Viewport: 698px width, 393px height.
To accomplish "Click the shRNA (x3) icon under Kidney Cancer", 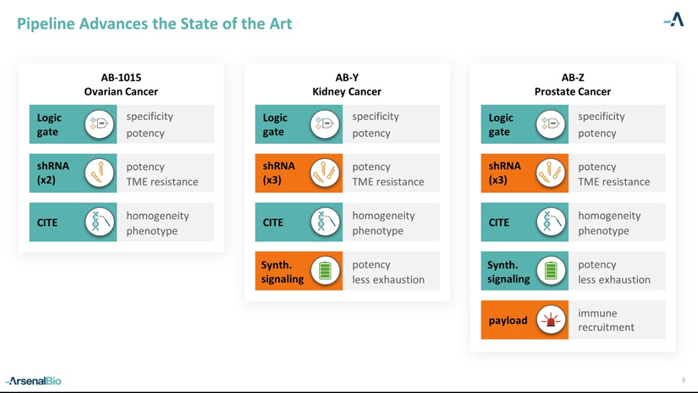I will pyautogui.click(x=325, y=173).
